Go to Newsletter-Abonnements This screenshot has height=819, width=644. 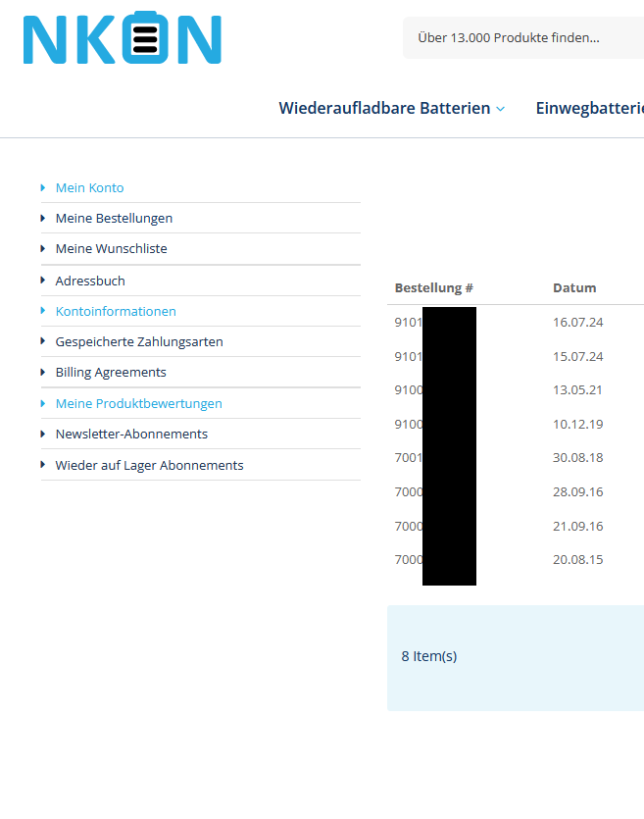131,434
